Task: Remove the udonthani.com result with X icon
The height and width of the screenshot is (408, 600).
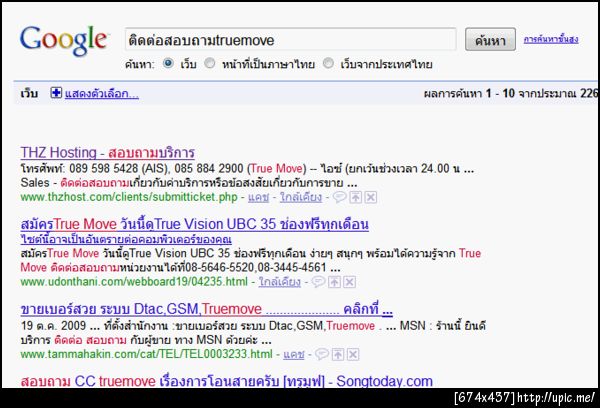Action: tap(349, 282)
